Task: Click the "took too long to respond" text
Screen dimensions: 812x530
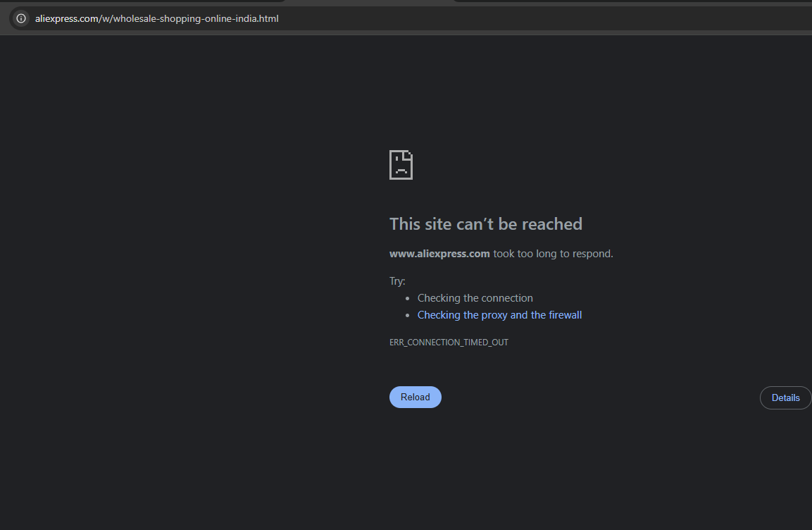Action: point(553,254)
